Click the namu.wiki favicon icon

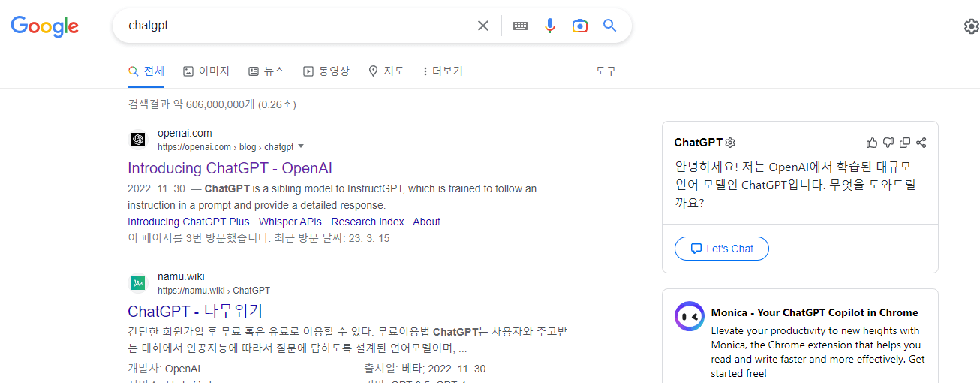[x=138, y=283]
